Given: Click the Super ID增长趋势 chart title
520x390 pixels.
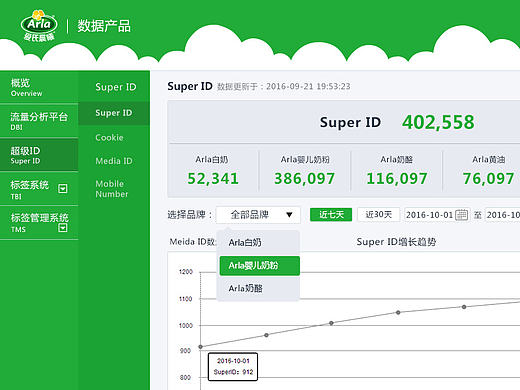Looking at the screenshot, I should tap(396, 242).
